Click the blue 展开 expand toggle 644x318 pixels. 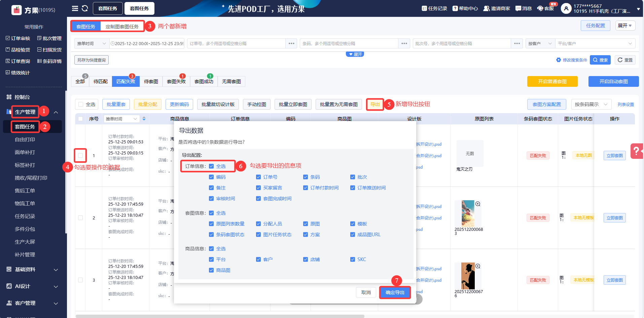[355, 54]
